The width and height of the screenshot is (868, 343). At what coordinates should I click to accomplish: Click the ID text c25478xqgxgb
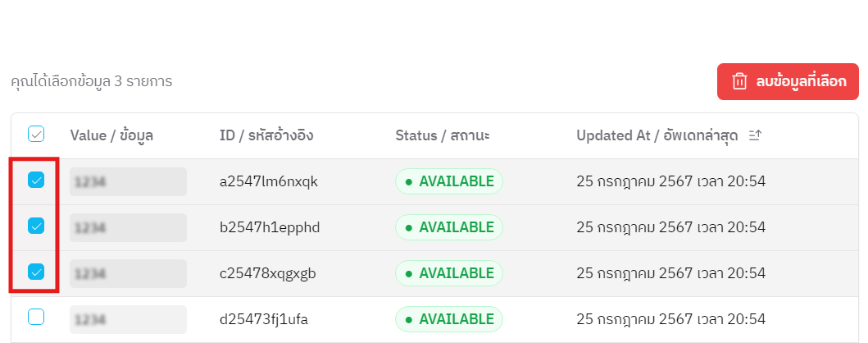pyautogui.click(x=269, y=272)
